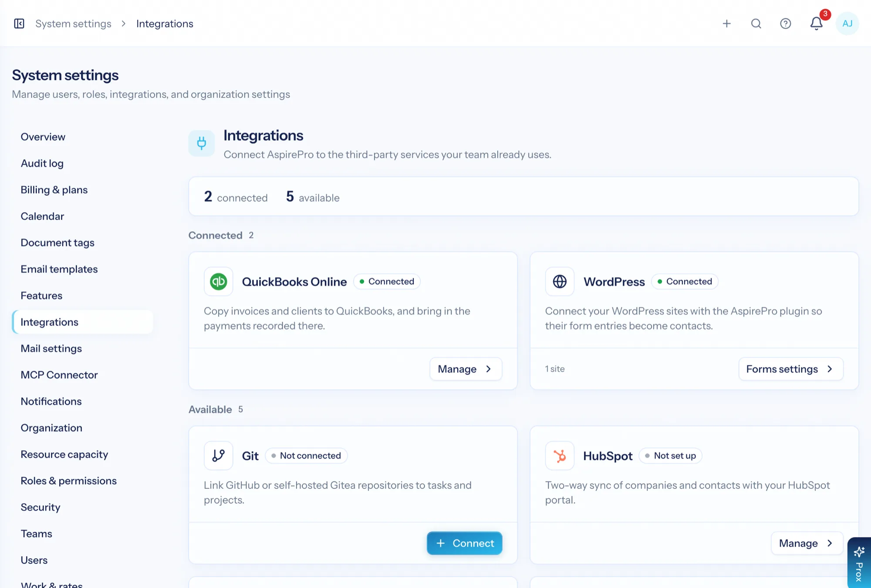Click the QuickBooks Online logo
Image resolution: width=871 pixels, height=588 pixels.
pyautogui.click(x=218, y=282)
